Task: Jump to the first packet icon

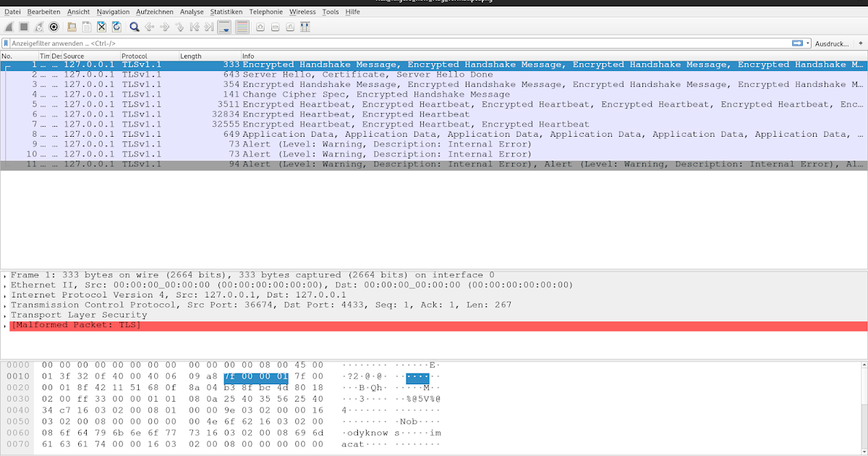Action: [x=195, y=27]
